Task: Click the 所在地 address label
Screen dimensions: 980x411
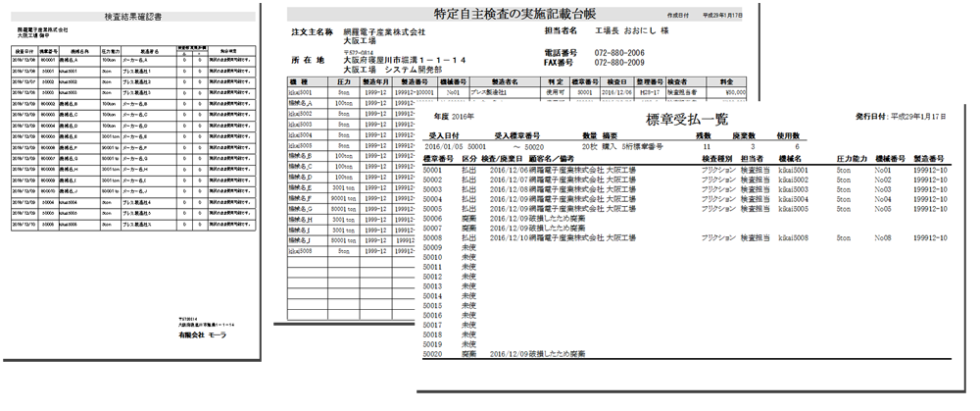Action: tap(313, 62)
